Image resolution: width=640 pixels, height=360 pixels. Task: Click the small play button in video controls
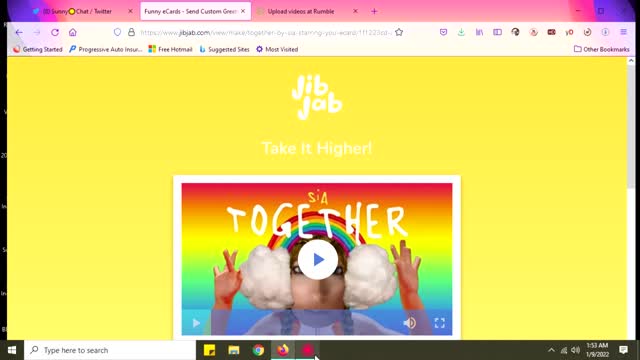196,323
